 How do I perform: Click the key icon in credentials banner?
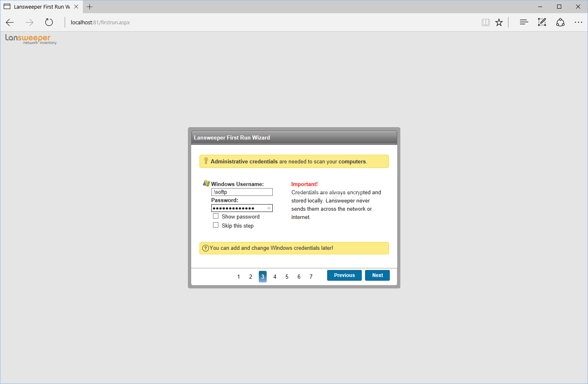206,161
